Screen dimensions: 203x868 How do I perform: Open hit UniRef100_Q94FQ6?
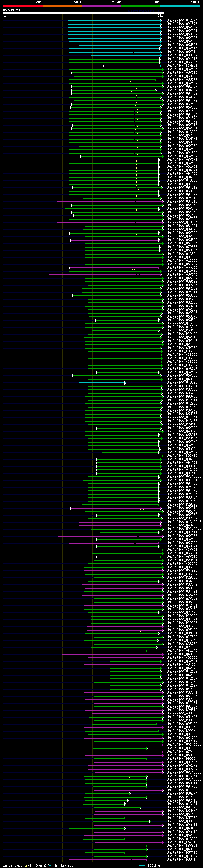[x=182, y=24]
